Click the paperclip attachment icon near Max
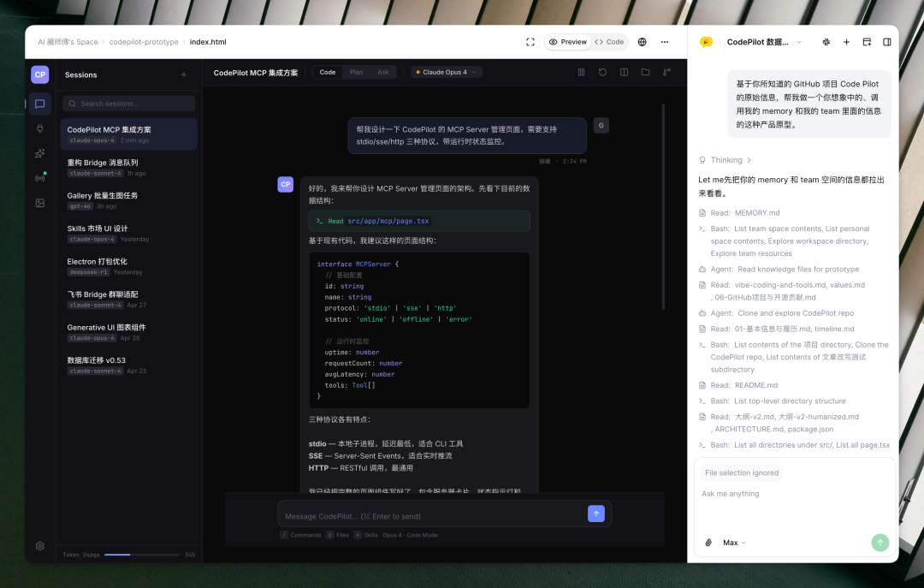The image size is (924, 588). [x=708, y=542]
